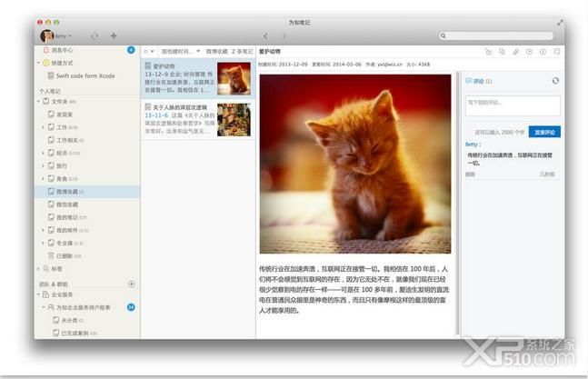This screenshot has height=379, width=588.
Task: Open the 按创建时间 sort dropdown
Action: (181, 52)
